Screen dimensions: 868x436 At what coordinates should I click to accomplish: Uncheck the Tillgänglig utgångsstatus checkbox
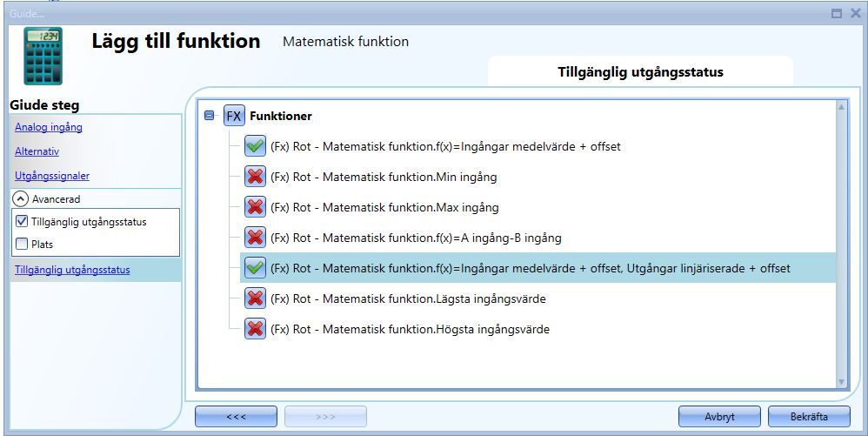click(x=23, y=222)
